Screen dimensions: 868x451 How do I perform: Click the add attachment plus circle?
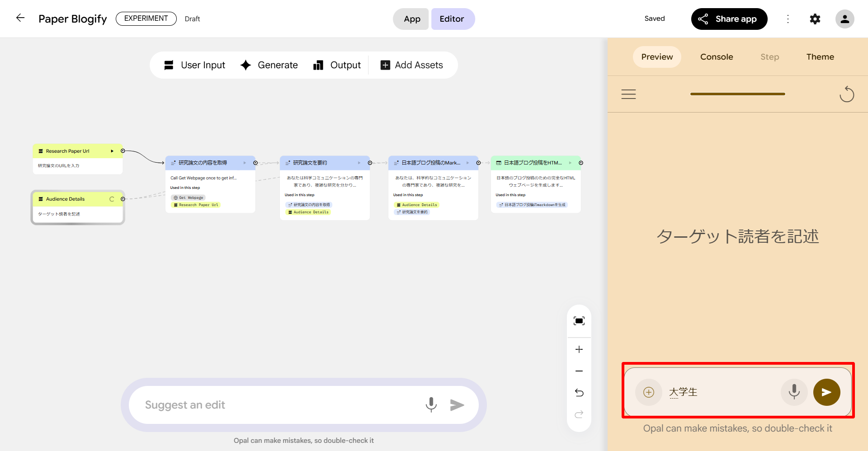648,392
